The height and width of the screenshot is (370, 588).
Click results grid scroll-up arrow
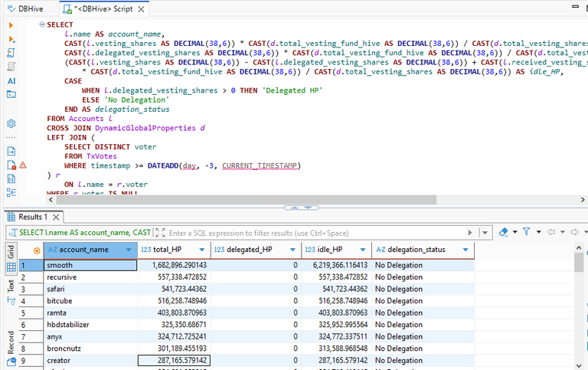(579, 248)
